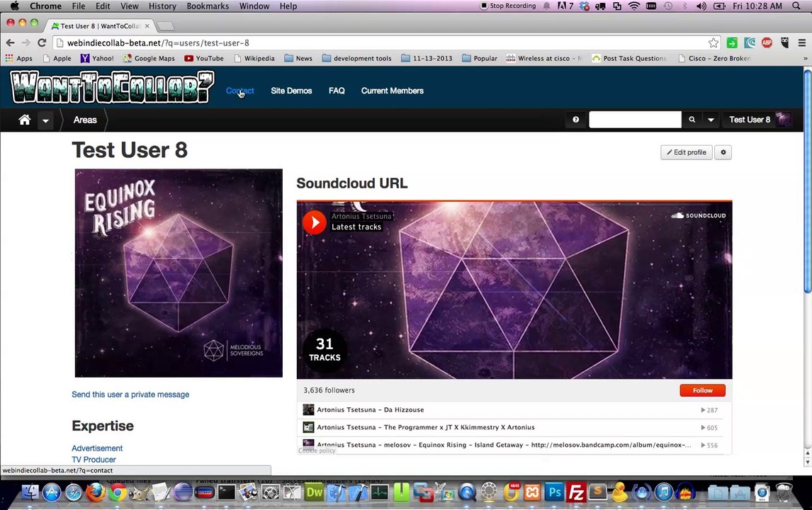The height and width of the screenshot is (510, 812).
Task: Open the Bookmarks menu in menu bar
Action: (208, 6)
